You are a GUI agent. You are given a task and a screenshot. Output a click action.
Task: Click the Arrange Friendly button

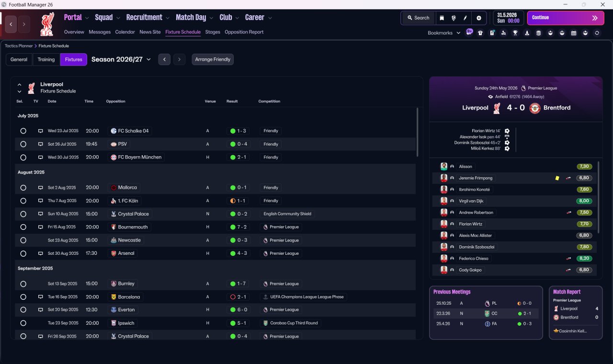[213, 59]
